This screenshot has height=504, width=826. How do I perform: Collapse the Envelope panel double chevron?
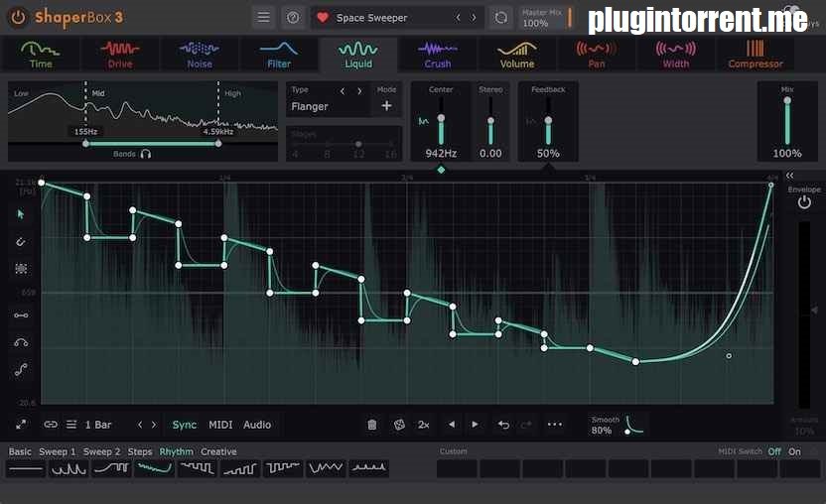[x=789, y=176]
